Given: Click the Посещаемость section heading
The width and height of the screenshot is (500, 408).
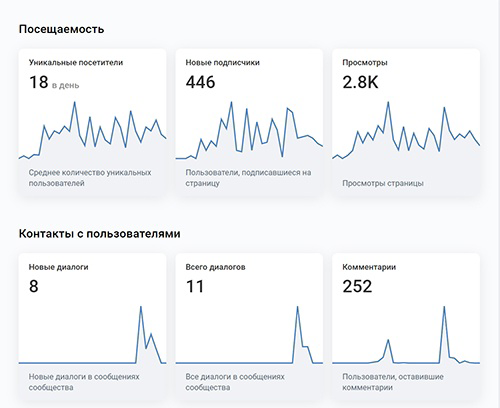Looking at the screenshot, I should [61, 29].
